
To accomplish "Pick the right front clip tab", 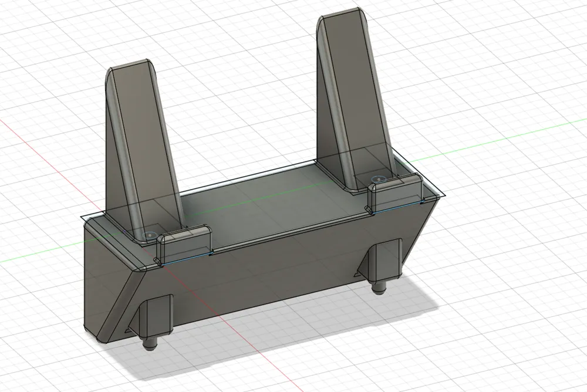I will [x=395, y=193].
